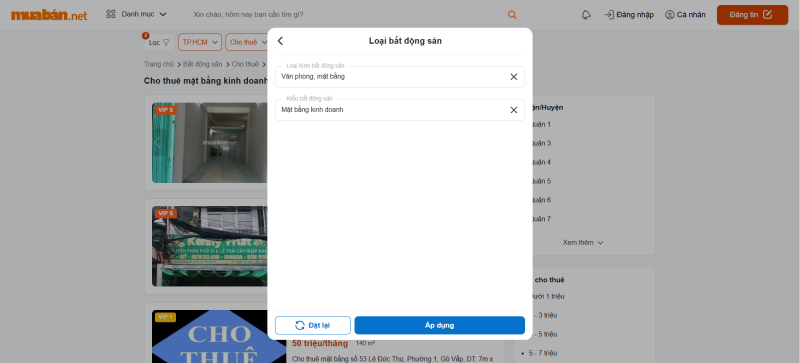This screenshot has width=800, height=363.
Task: Click the Đăng nhập login icon
Action: point(609,15)
